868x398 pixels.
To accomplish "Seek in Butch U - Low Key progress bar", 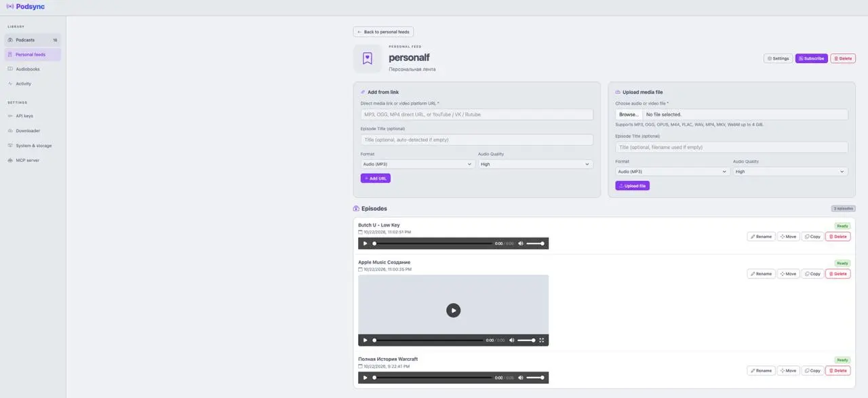I will [x=433, y=243].
